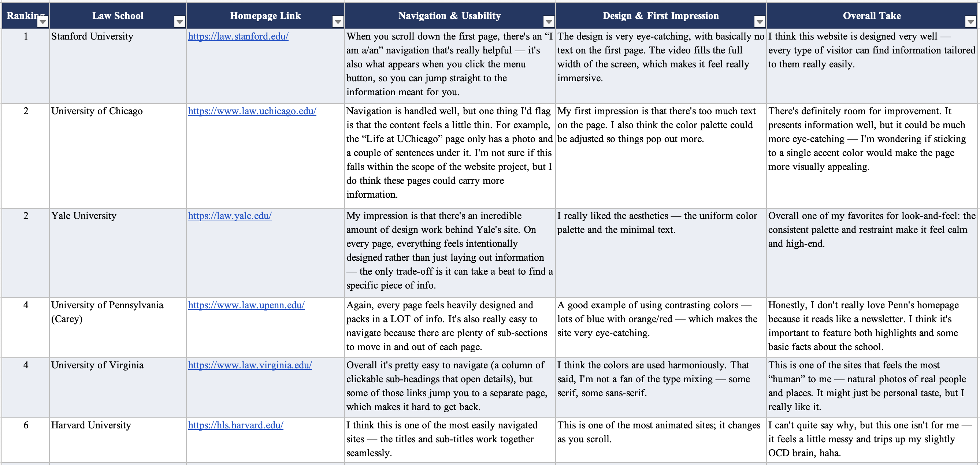Open the Ranking column filter dropdown
Viewport: 980px width, 465px height.
tap(43, 22)
